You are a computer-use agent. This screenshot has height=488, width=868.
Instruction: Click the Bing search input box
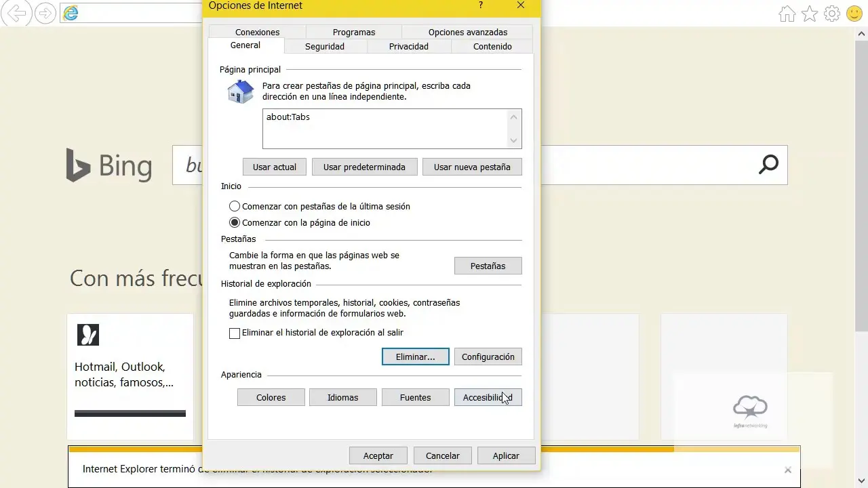pos(481,165)
